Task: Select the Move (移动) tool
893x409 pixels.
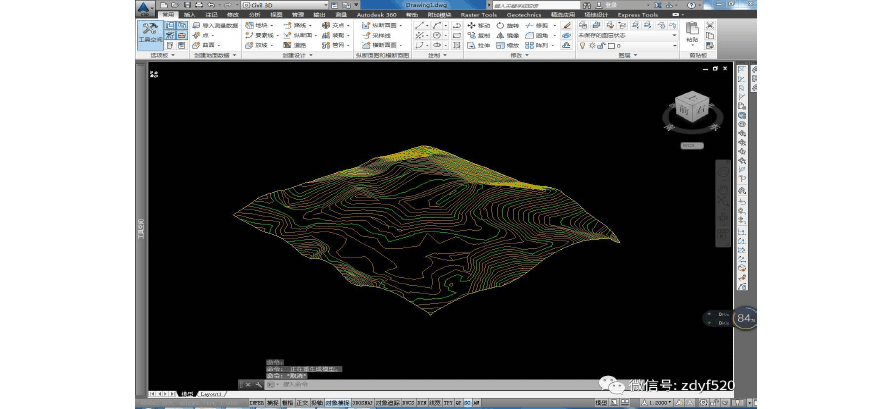Action: 479,25
